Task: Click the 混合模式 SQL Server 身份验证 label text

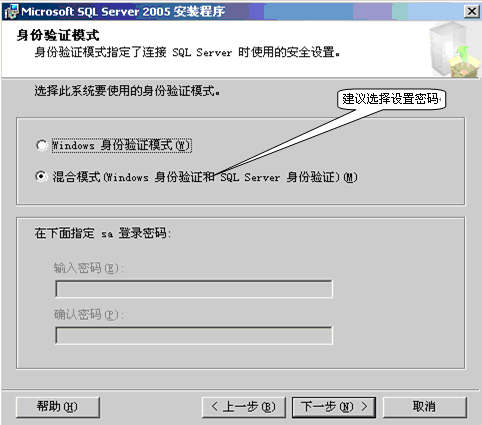Action: tap(205, 177)
